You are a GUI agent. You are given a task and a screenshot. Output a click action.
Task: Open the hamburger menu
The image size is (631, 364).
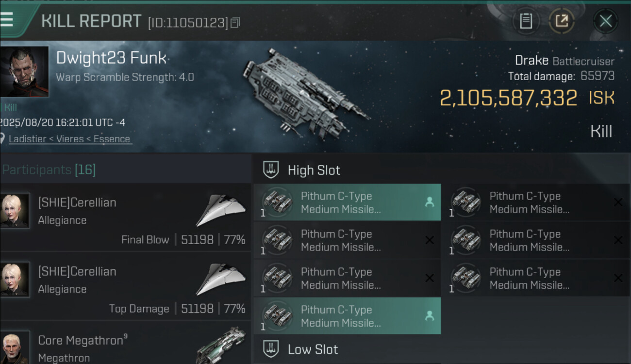point(8,18)
